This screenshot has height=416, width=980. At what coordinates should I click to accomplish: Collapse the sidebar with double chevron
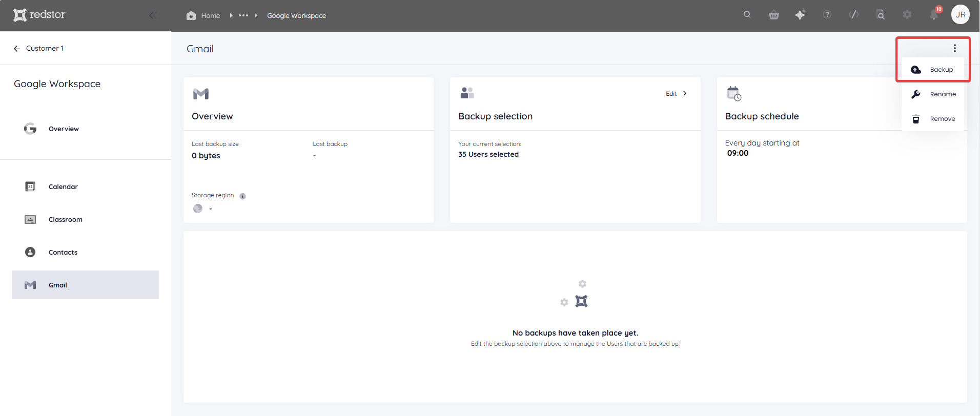tap(152, 15)
